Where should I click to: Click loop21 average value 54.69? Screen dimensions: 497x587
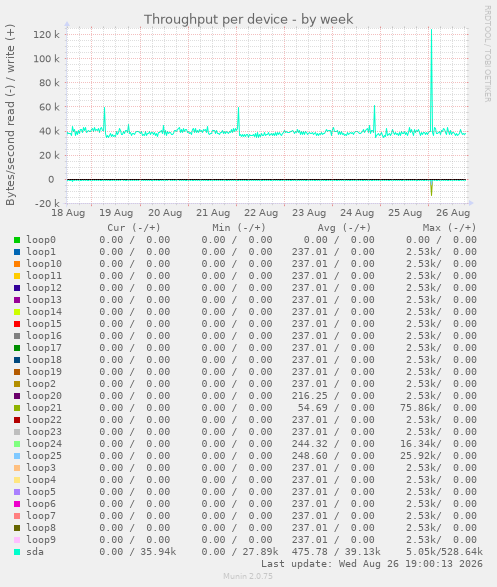tap(313, 408)
